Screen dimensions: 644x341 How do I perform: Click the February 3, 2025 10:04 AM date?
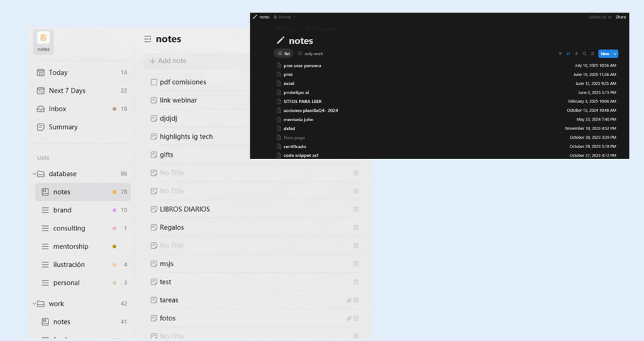592,101
